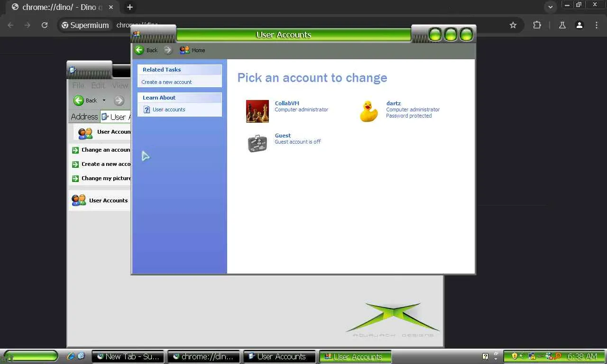This screenshot has height=364, width=607.
Task: Open File menu in the background window
Action: tap(78, 85)
